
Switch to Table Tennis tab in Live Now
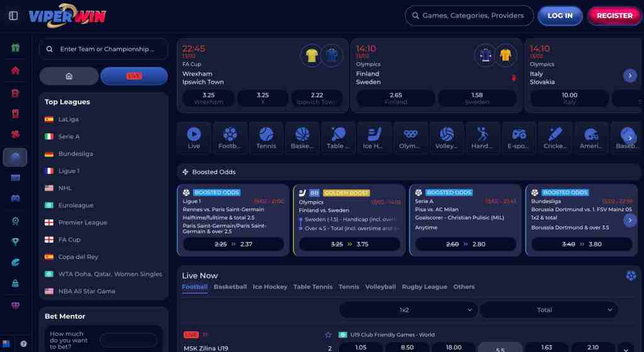(x=313, y=287)
